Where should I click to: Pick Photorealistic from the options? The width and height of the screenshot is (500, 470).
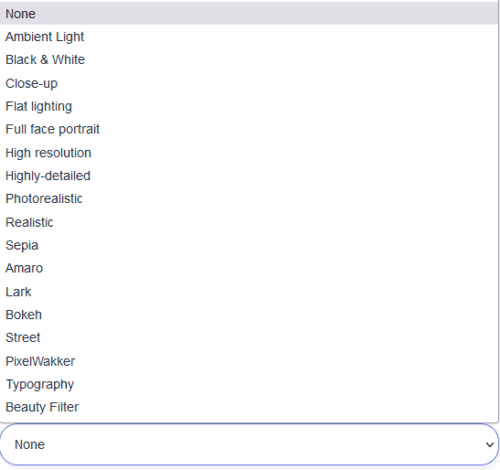[249, 199]
